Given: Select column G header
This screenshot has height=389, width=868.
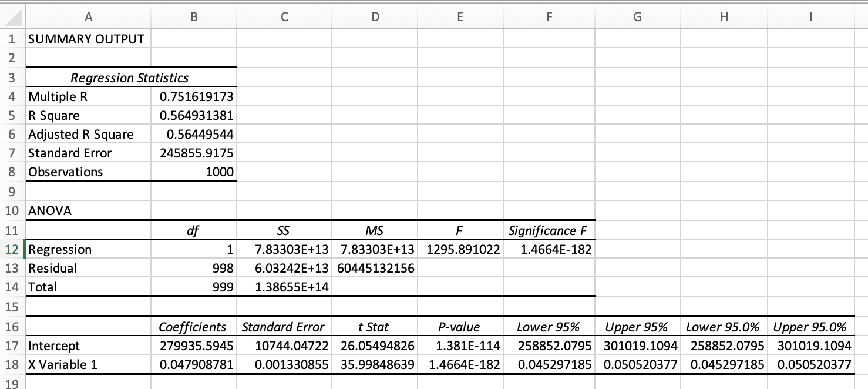Looking at the screenshot, I should pyautogui.click(x=637, y=18).
